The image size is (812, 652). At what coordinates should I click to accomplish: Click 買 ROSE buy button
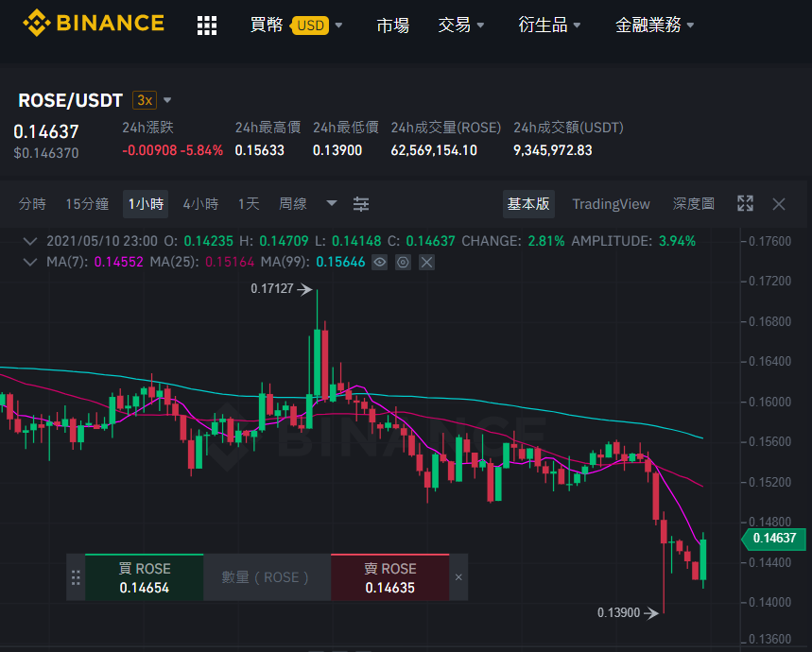145,577
